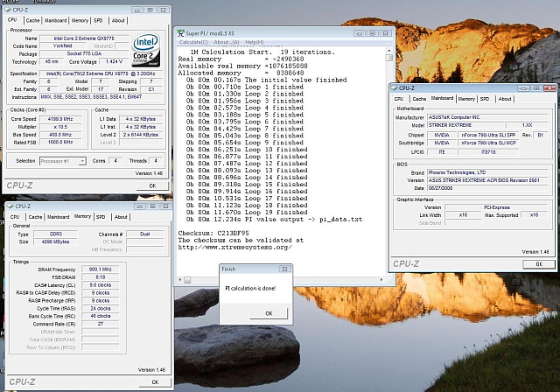The height and width of the screenshot is (392, 560).
Task: Click the Level 2 cache value 2 x 6144 KBytes
Action: coord(141,135)
